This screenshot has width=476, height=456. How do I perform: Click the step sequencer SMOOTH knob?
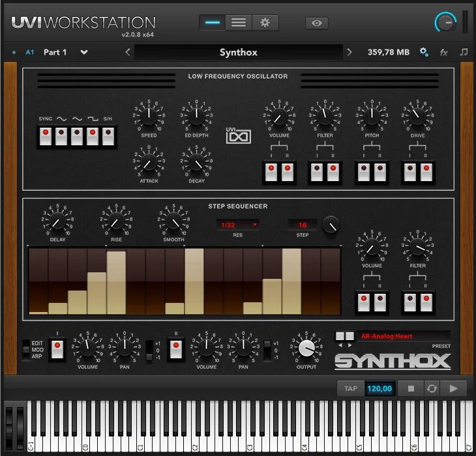pyautogui.click(x=173, y=221)
